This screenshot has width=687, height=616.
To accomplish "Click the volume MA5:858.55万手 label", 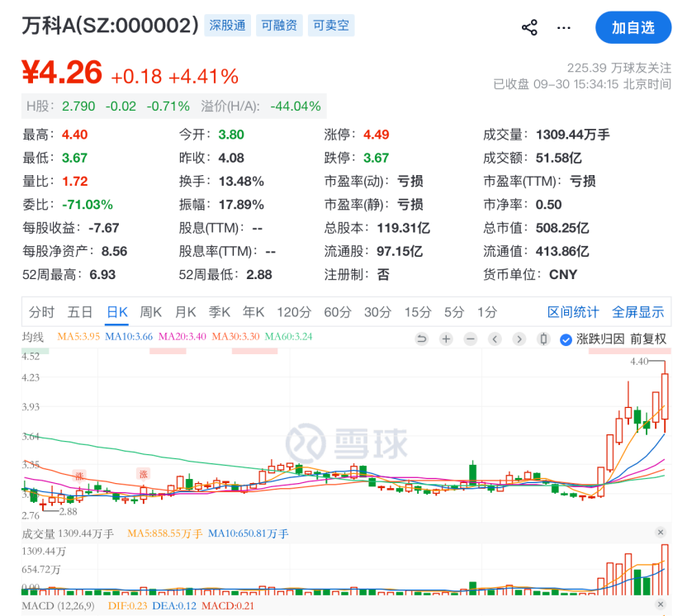I will (165, 533).
